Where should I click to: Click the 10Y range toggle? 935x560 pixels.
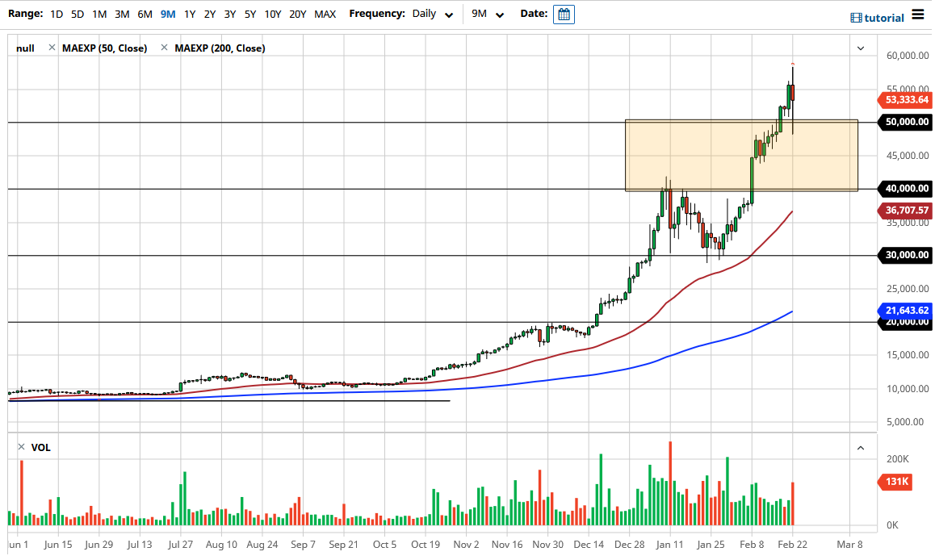(275, 14)
